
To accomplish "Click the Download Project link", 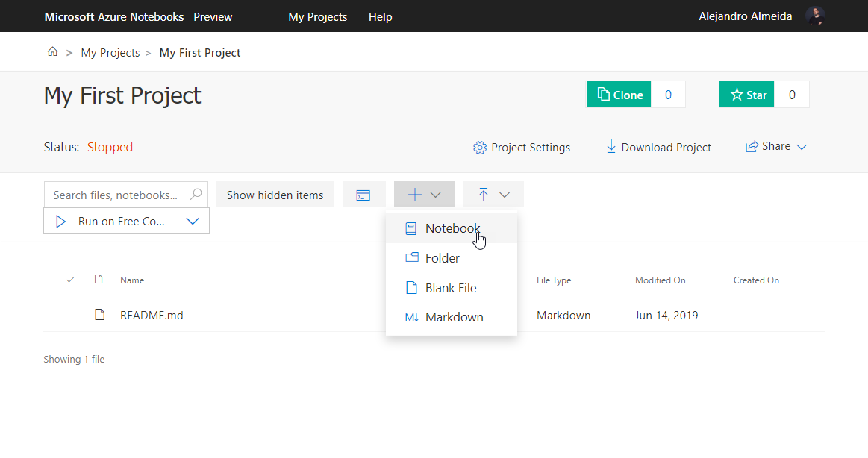I will click(659, 147).
